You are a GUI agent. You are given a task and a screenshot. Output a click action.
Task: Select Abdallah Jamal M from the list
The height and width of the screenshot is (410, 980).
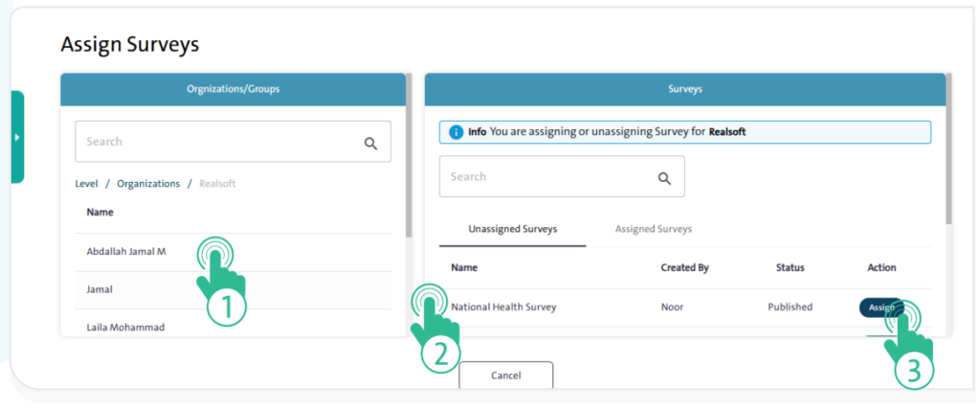126,252
